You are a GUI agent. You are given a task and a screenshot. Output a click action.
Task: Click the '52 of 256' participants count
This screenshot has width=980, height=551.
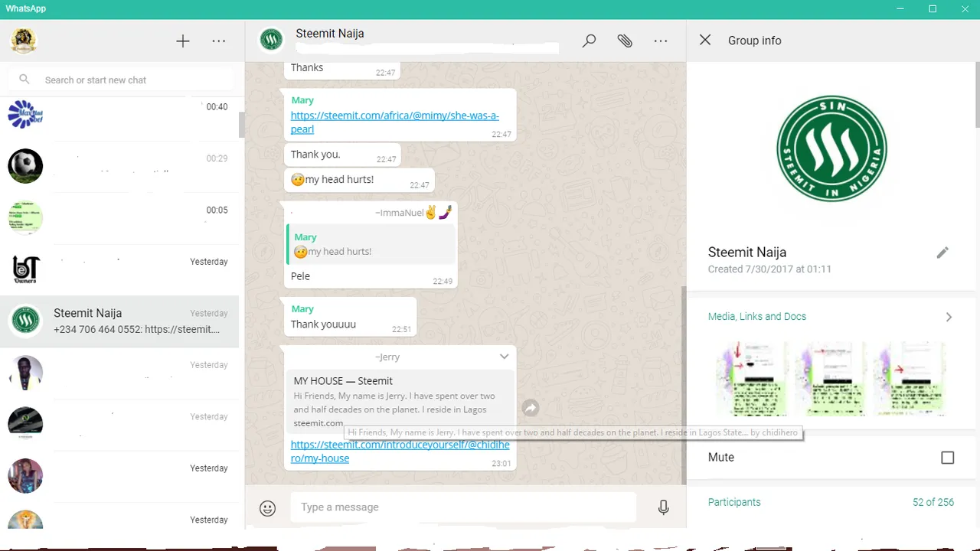coord(933,503)
